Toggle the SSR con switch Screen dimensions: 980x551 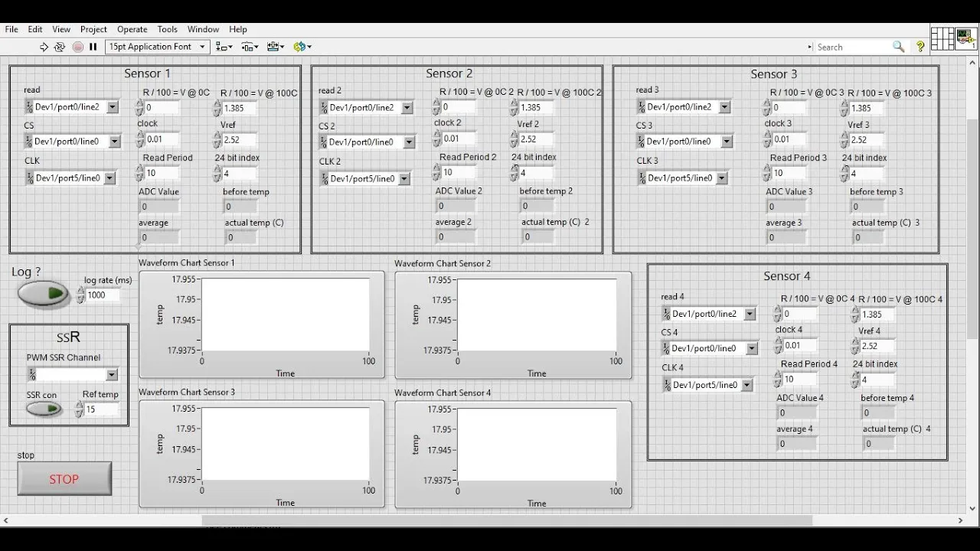44,409
